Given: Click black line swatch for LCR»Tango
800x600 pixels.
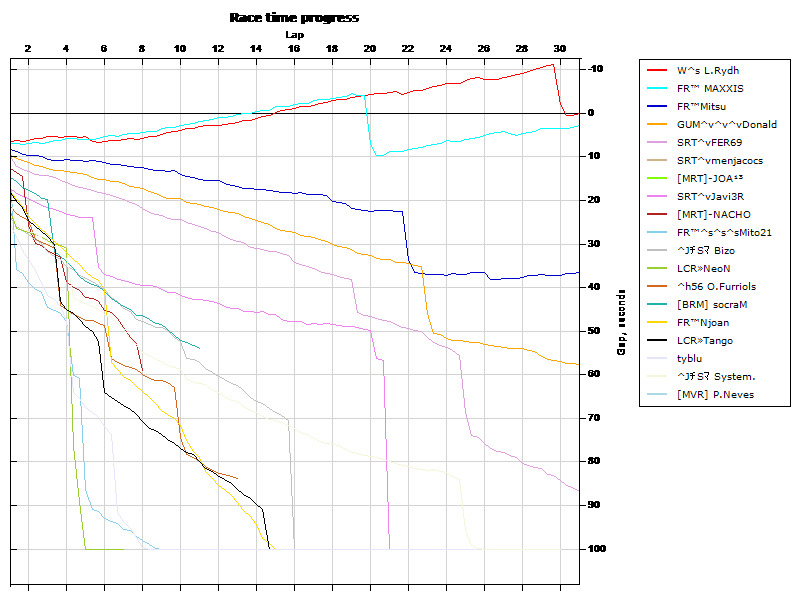Looking at the screenshot, I should click(x=657, y=340).
